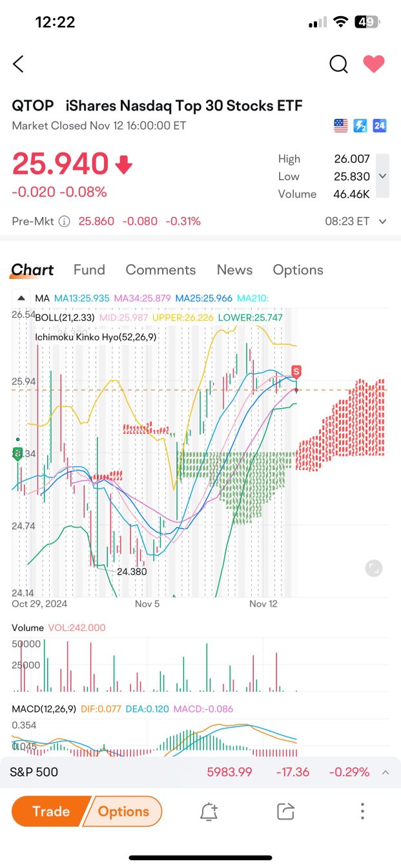
Task: Open the three-dot more menu
Action: 362,811
